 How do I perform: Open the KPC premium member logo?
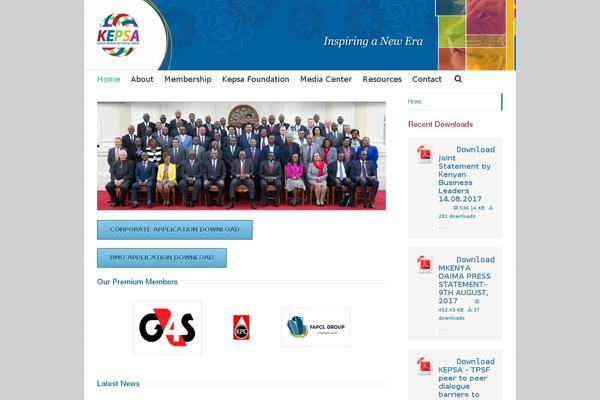coord(241,327)
